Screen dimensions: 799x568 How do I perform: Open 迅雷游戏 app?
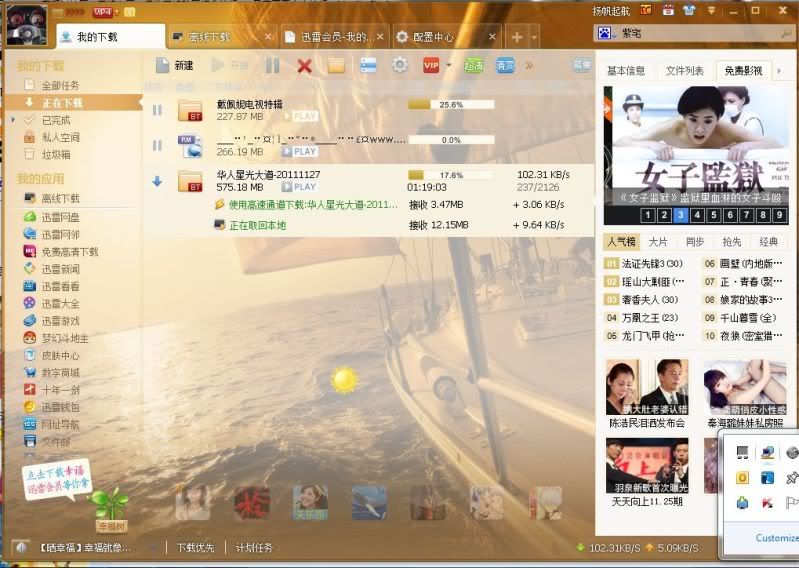tap(60, 321)
